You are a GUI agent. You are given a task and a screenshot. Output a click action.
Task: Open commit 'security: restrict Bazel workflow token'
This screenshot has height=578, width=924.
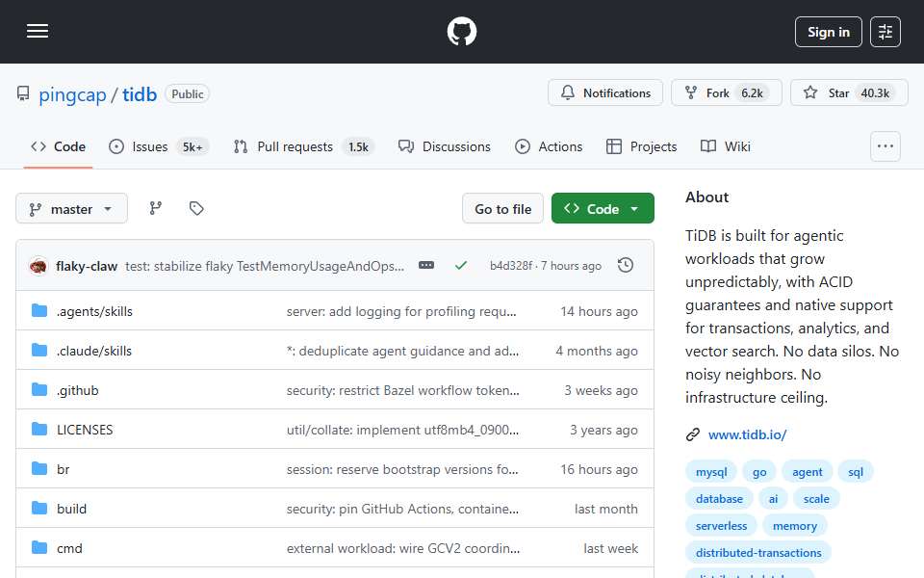(x=403, y=390)
